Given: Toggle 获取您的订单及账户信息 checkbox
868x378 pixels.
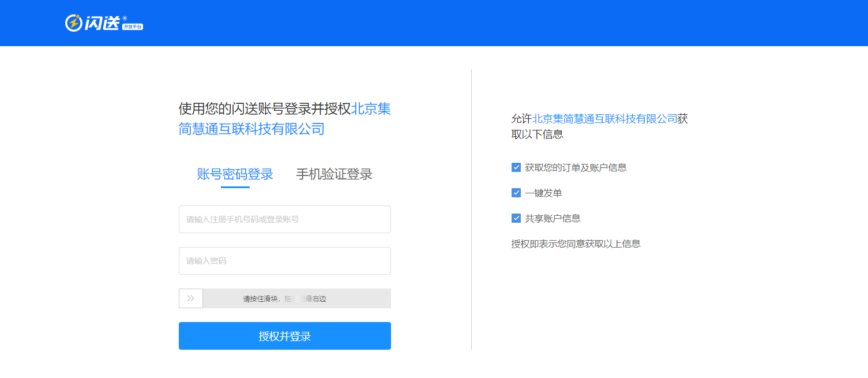Looking at the screenshot, I should tap(516, 167).
